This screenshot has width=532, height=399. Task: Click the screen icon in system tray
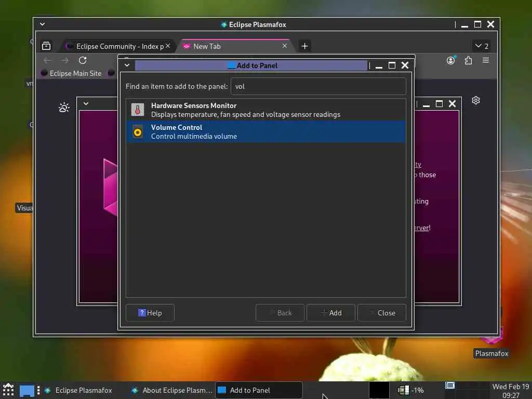click(449, 386)
